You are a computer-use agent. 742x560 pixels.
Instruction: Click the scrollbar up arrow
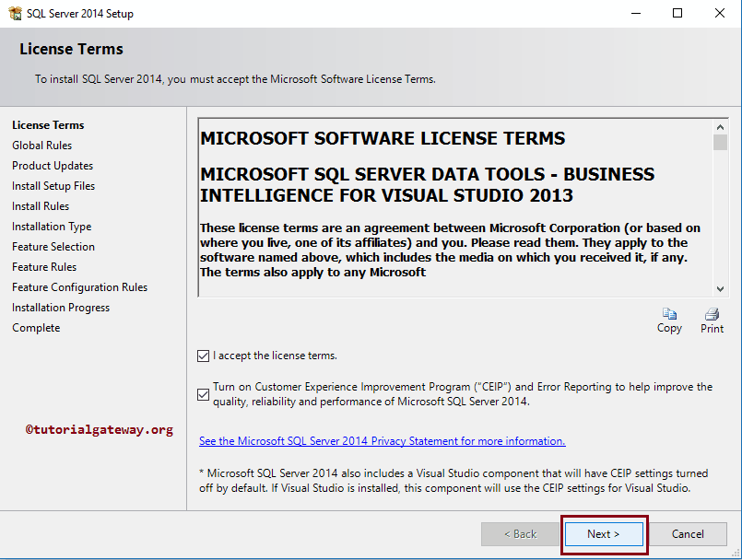721,126
